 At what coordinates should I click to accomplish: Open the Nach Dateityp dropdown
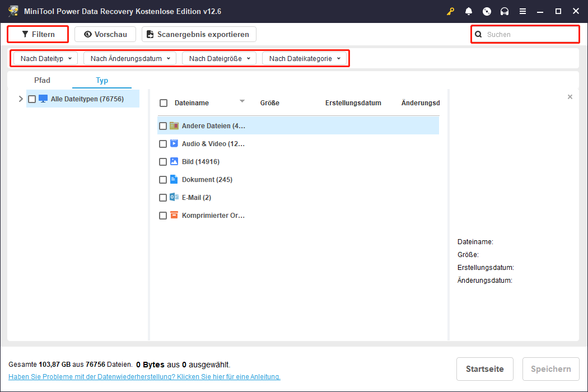(x=46, y=58)
